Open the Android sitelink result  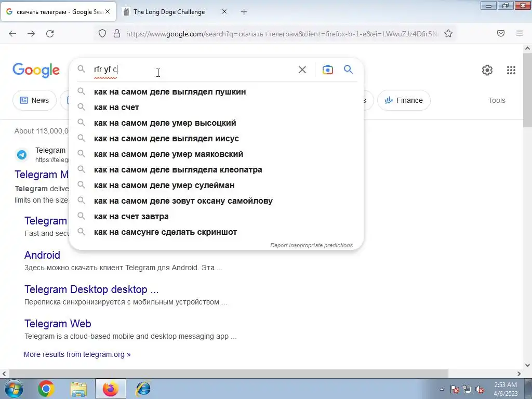[x=43, y=255]
